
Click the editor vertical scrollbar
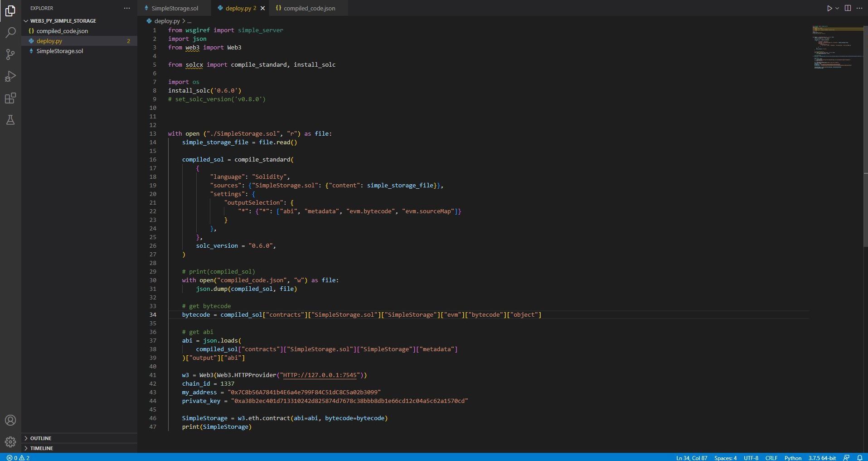coord(866,136)
